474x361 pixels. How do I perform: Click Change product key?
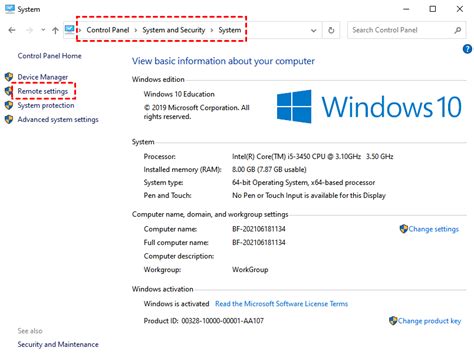[x=429, y=321]
